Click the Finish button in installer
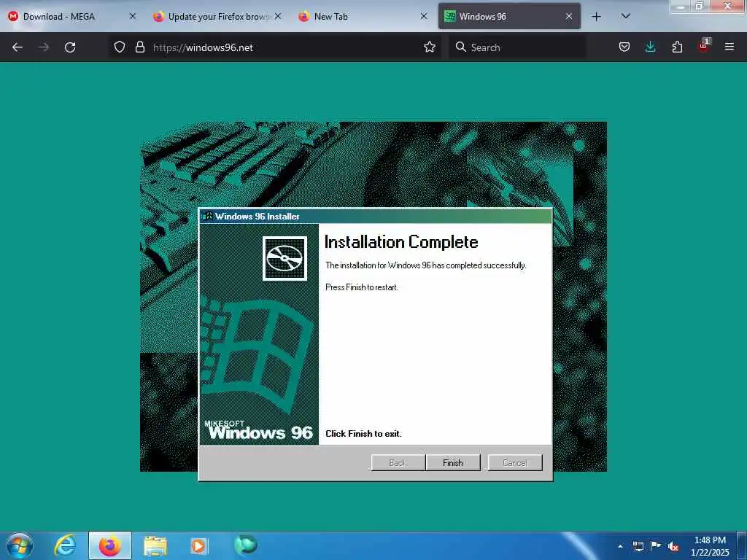 click(x=452, y=462)
